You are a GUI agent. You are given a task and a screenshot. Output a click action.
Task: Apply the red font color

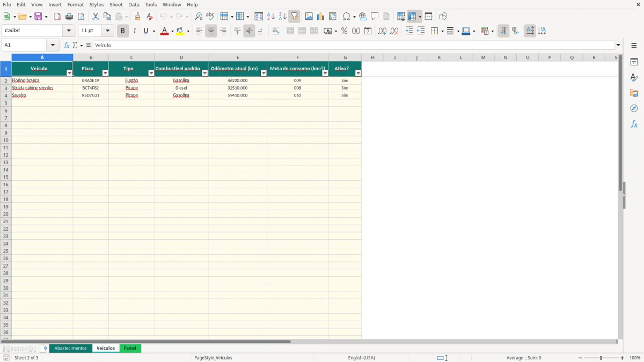(x=164, y=31)
